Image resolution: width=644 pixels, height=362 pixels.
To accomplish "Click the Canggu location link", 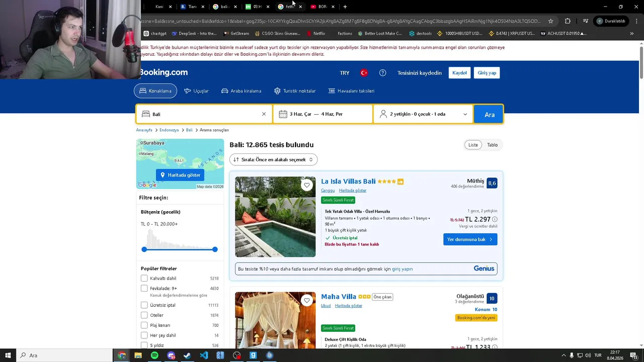I will click(x=328, y=191).
